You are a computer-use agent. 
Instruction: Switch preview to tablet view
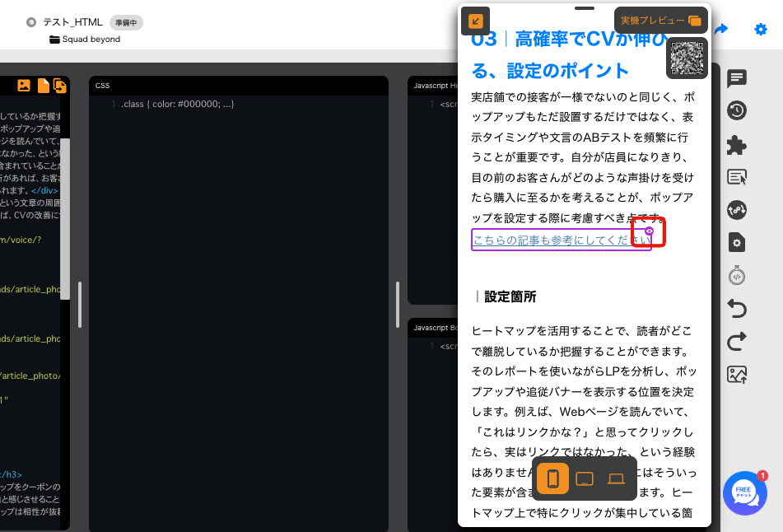585,478
